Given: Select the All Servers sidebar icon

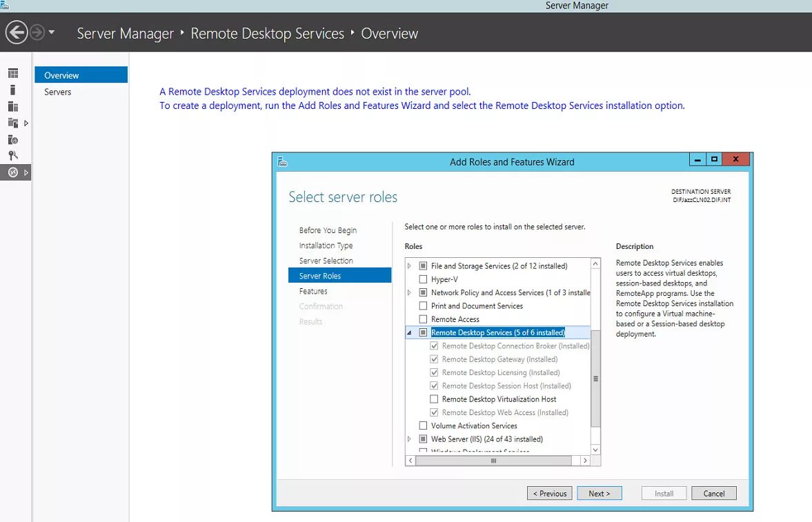Looking at the screenshot, I should pos(13,107).
